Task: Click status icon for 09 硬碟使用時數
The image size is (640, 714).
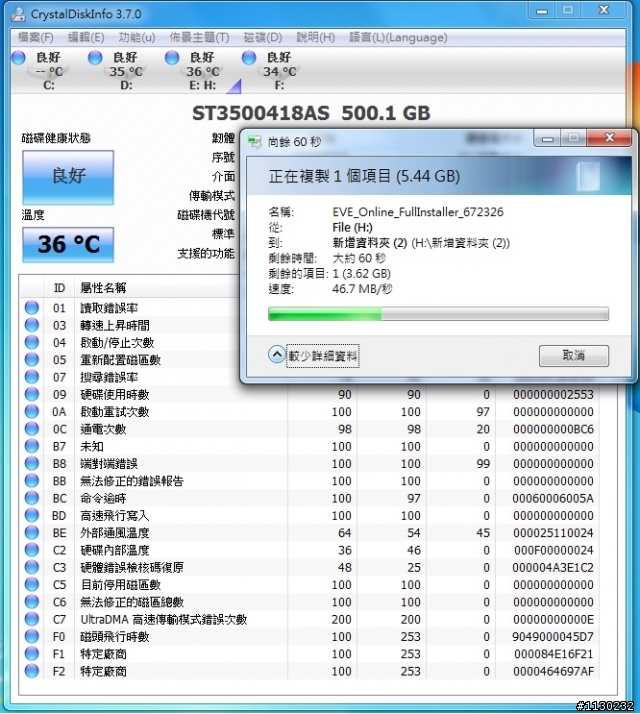Action: (x=31, y=394)
